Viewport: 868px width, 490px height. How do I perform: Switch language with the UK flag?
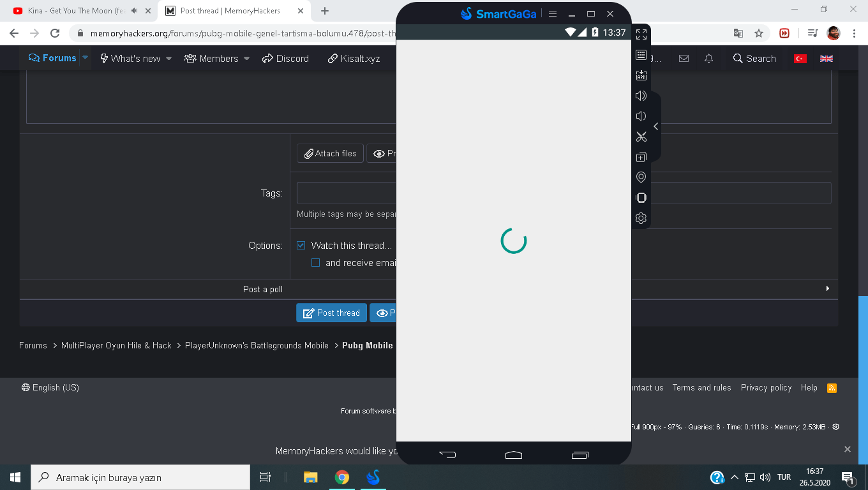click(827, 59)
